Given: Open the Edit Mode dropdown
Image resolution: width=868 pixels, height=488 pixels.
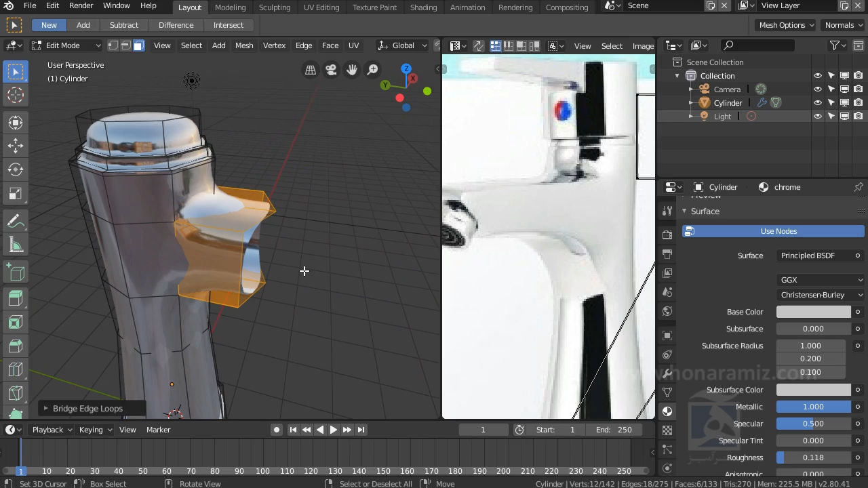Looking at the screenshot, I should click(65, 45).
